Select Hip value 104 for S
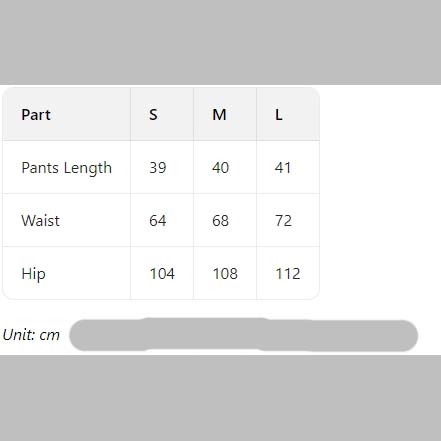The height and width of the screenshot is (441, 441). coord(162,274)
